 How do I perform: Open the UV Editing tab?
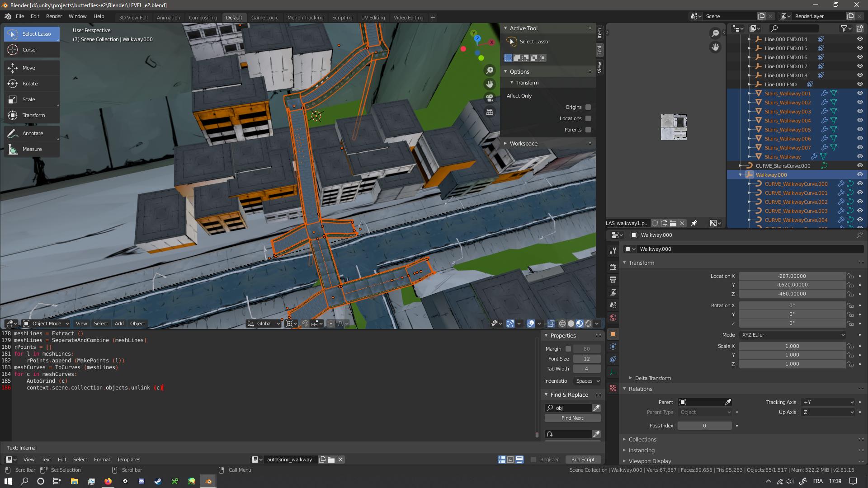(373, 17)
